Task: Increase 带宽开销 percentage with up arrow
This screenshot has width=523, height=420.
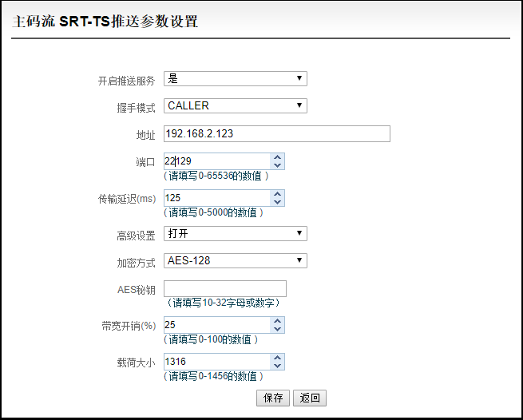Action: (277, 320)
